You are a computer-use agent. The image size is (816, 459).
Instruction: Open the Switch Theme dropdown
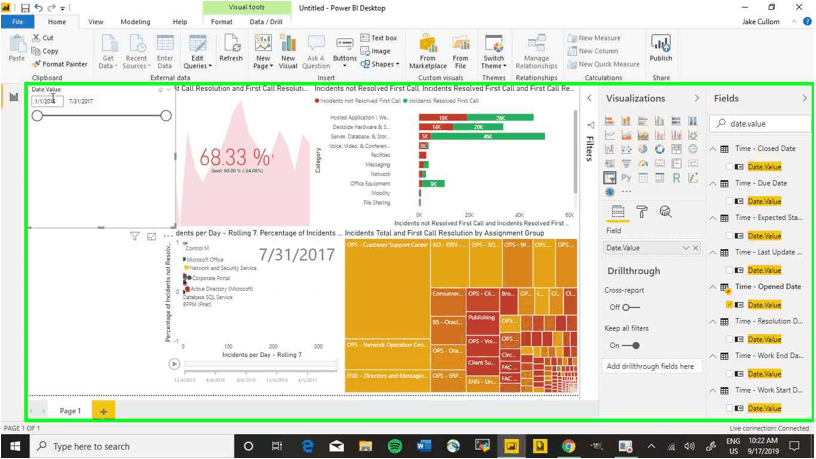click(x=493, y=52)
